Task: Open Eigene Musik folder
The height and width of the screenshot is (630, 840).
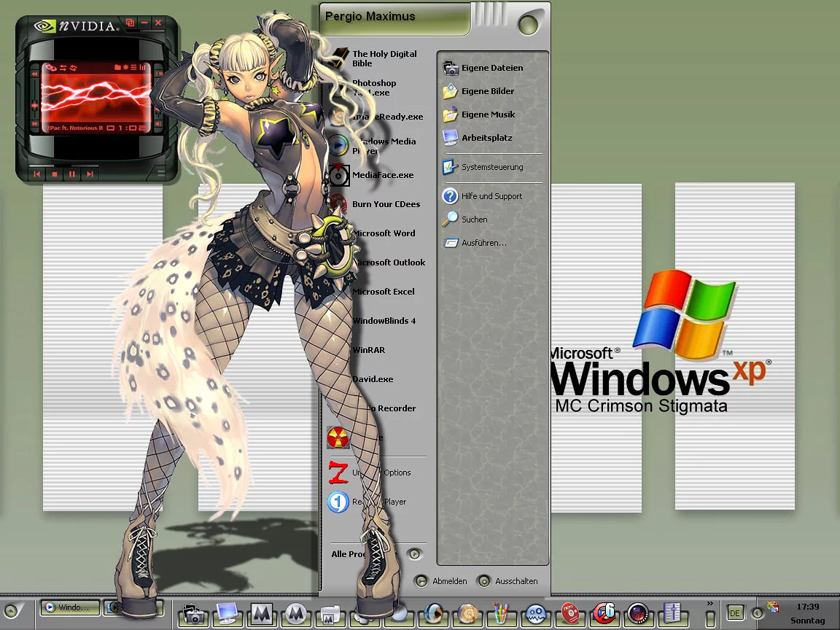Action: (487, 114)
